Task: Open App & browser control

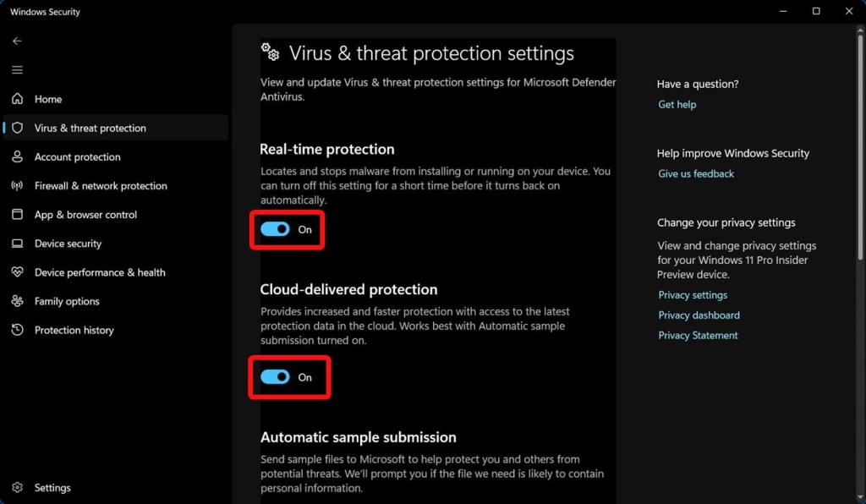Action: point(85,214)
